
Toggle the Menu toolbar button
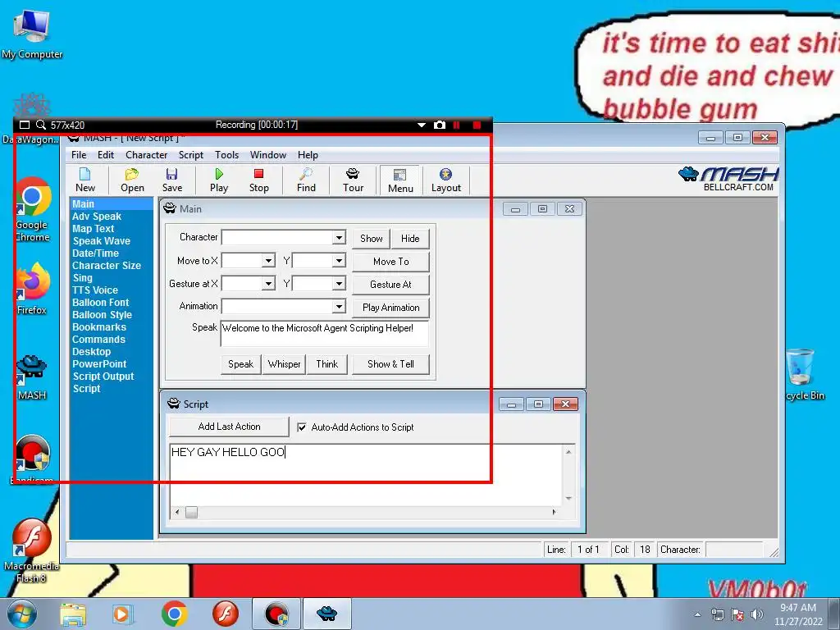[400, 180]
